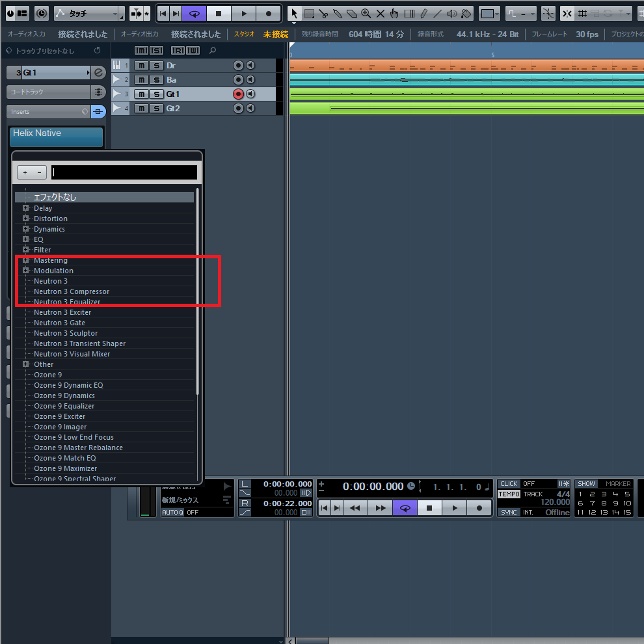Mute the Dr track
644x644 pixels.
pyautogui.click(x=141, y=66)
